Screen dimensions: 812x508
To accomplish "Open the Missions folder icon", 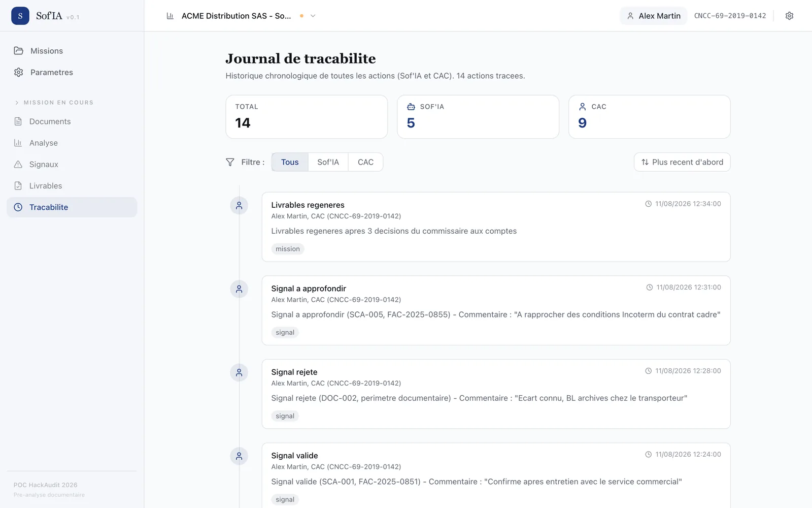I will [x=19, y=51].
